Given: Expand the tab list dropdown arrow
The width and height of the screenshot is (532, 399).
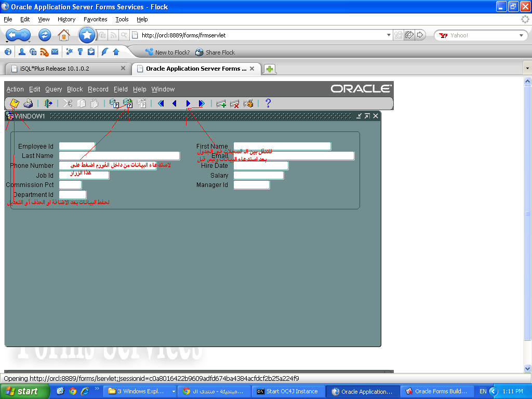Looking at the screenshot, I should click(x=527, y=68).
